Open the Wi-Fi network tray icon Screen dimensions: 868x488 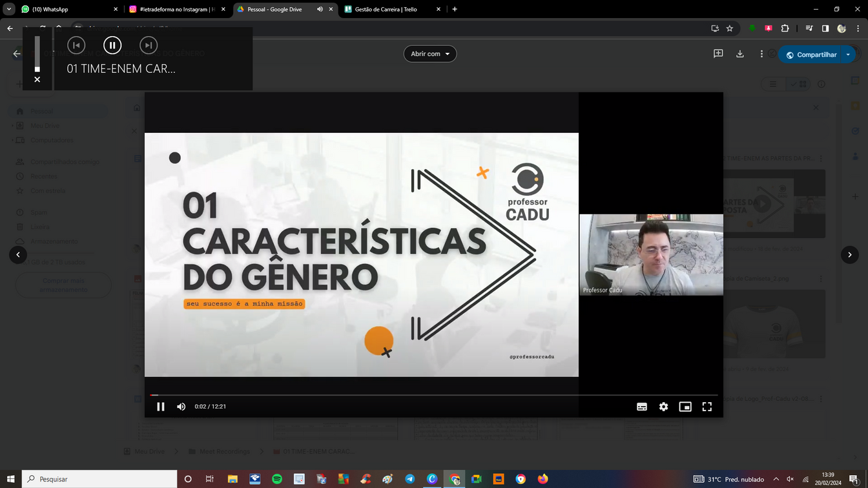pyautogui.click(x=805, y=479)
